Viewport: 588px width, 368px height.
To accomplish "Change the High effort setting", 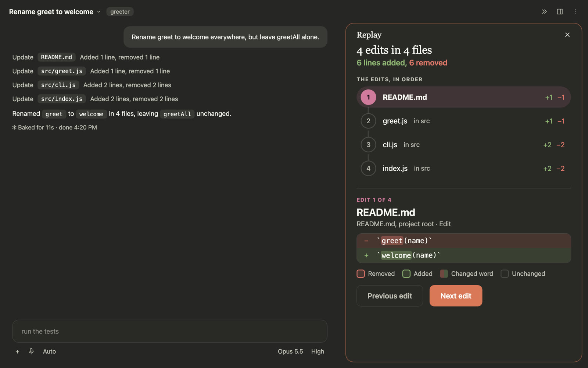I will pyautogui.click(x=318, y=351).
